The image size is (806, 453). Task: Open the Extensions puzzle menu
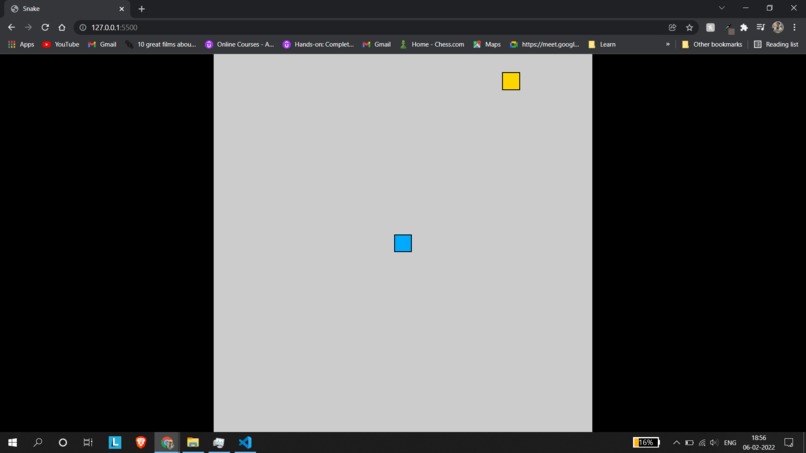tap(744, 27)
